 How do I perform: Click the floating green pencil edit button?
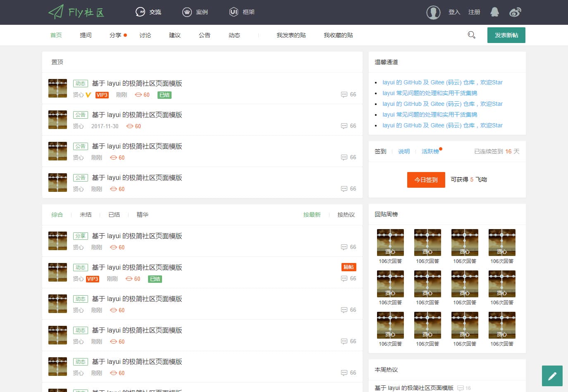coord(552,376)
